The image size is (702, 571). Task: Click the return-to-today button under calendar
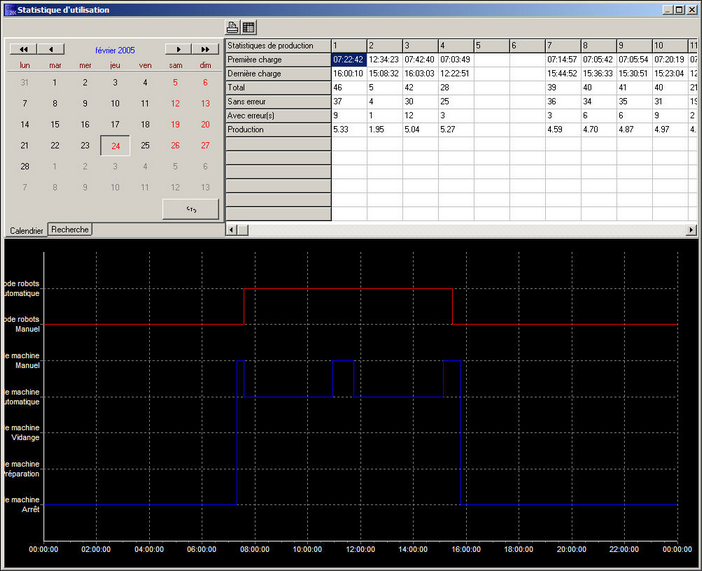[x=191, y=209]
